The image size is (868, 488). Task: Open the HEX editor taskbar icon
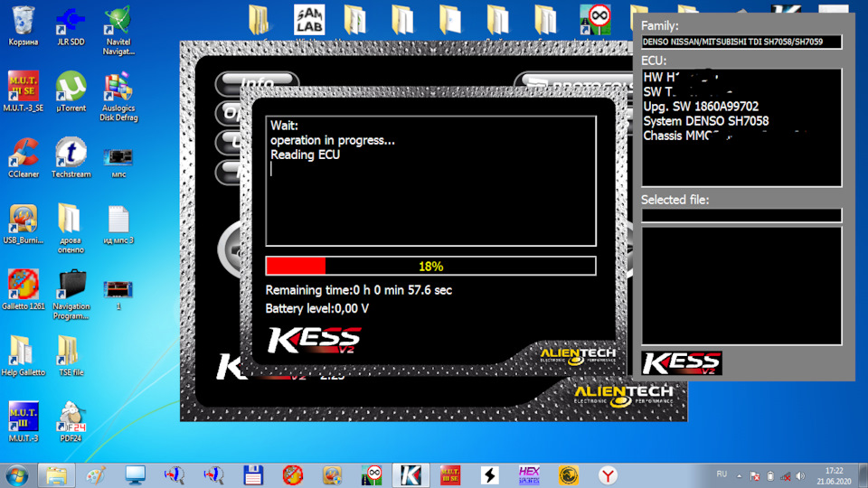(529, 475)
